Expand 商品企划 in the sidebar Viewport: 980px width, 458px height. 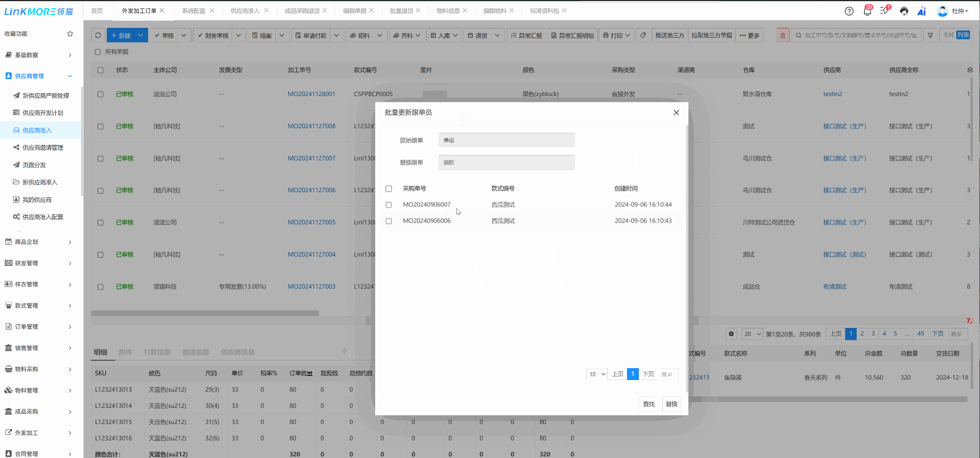39,242
